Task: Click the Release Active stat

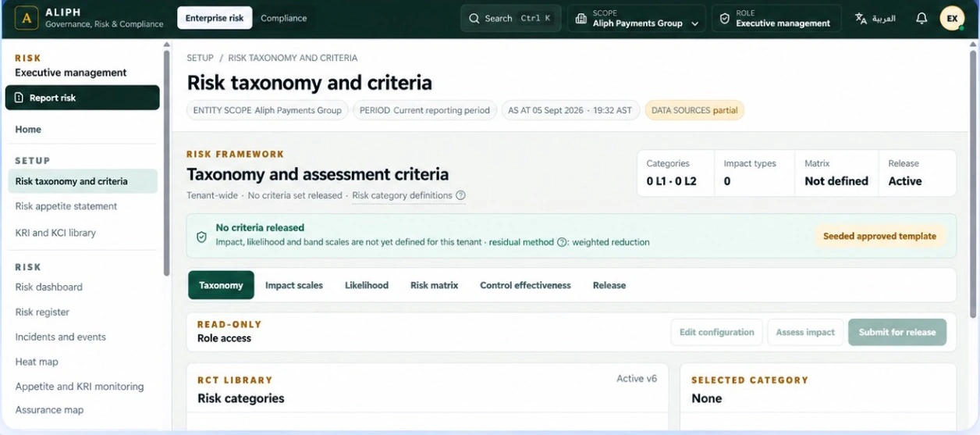Action: click(x=918, y=173)
